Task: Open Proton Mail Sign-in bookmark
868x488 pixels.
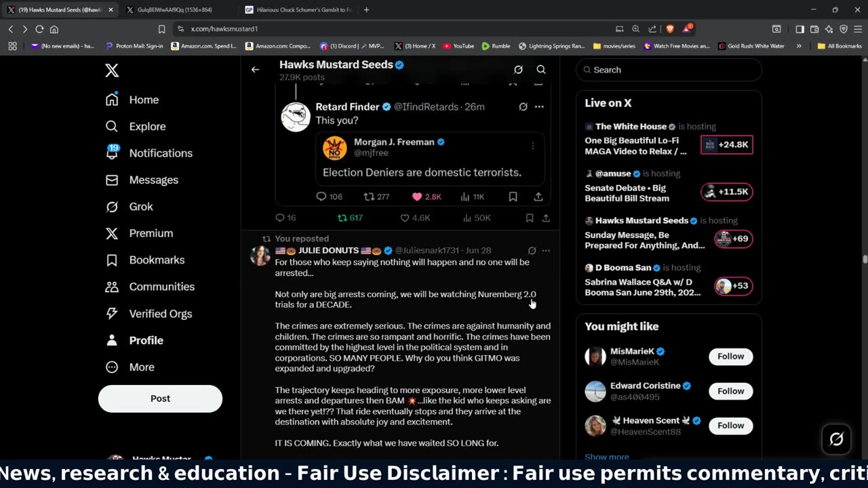Action: point(135,46)
